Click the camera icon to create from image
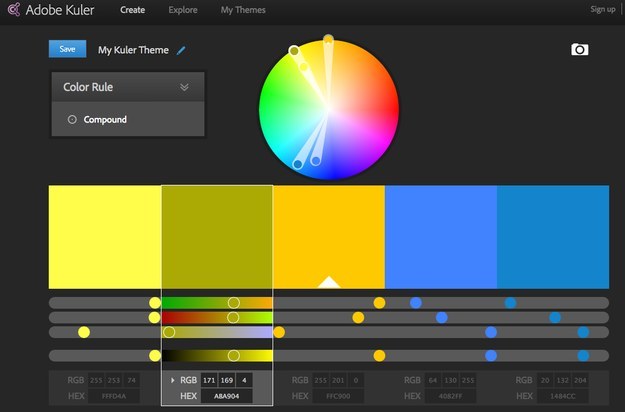 pos(579,49)
